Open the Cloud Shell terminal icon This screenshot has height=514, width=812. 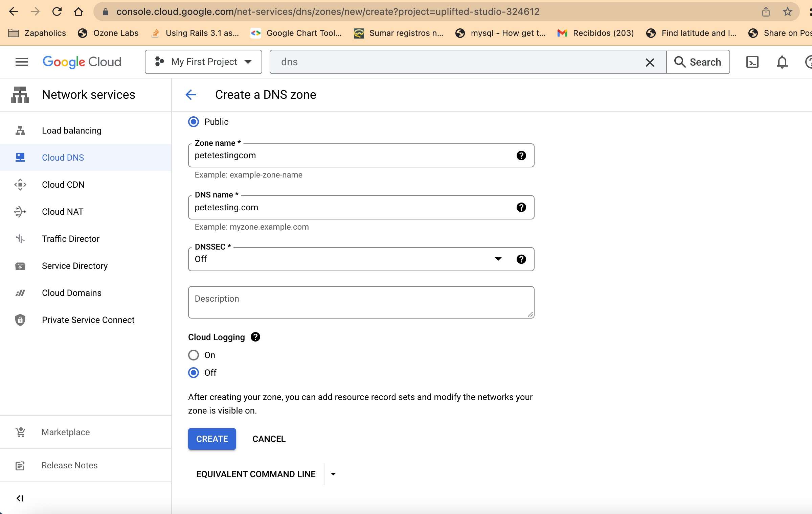pos(752,62)
